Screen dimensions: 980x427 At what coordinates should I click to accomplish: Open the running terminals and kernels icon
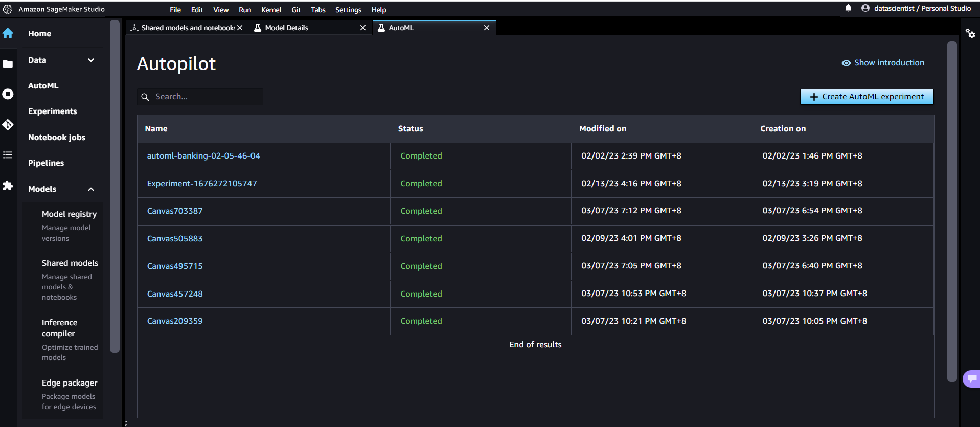tap(8, 94)
